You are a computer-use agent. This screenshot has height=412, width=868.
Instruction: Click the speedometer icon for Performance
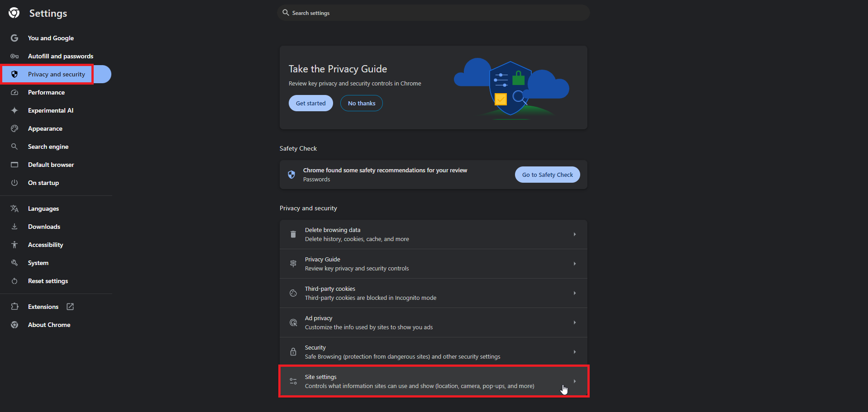pos(14,92)
